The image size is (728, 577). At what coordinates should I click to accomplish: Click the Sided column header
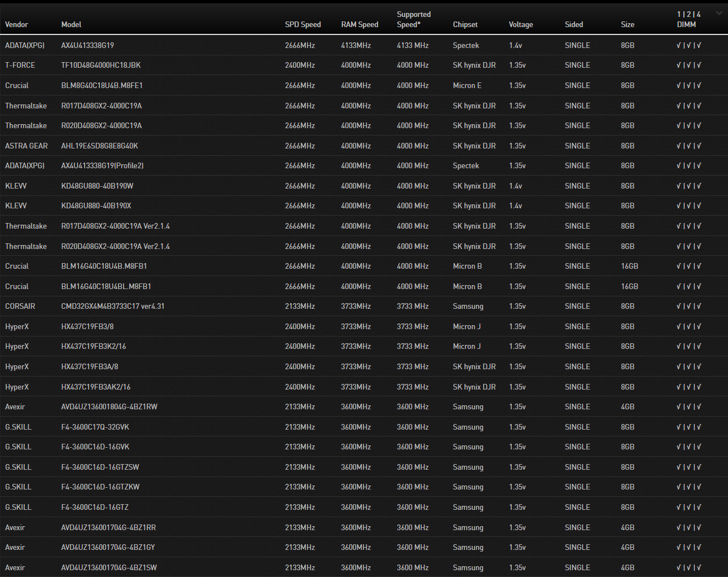click(574, 24)
